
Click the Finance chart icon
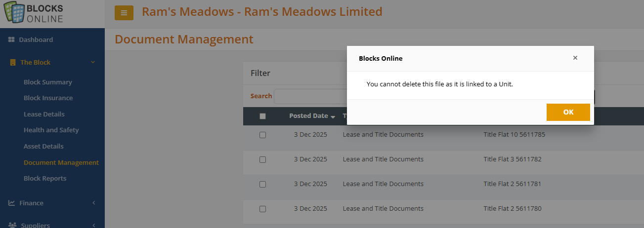click(x=11, y=203)
